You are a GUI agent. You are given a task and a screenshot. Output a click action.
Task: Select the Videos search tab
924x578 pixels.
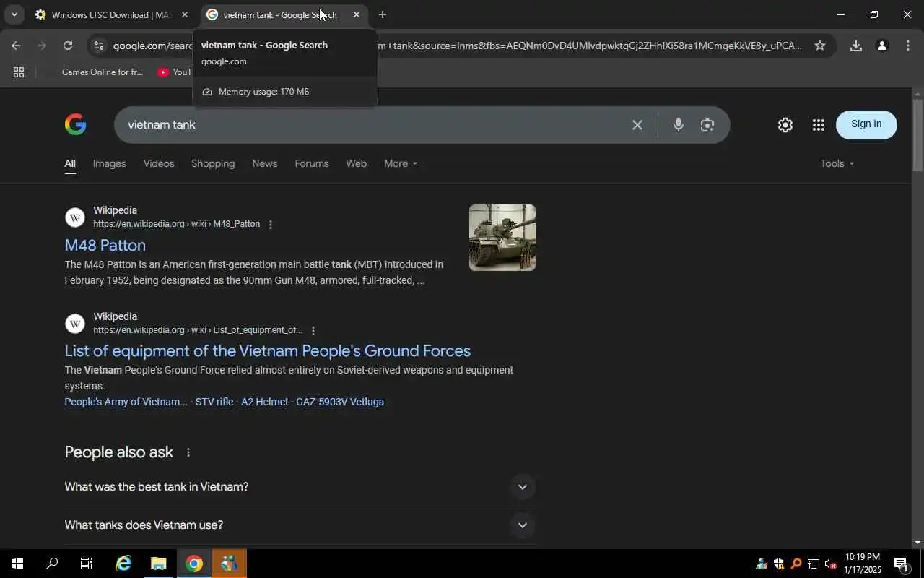pos(159,163)
